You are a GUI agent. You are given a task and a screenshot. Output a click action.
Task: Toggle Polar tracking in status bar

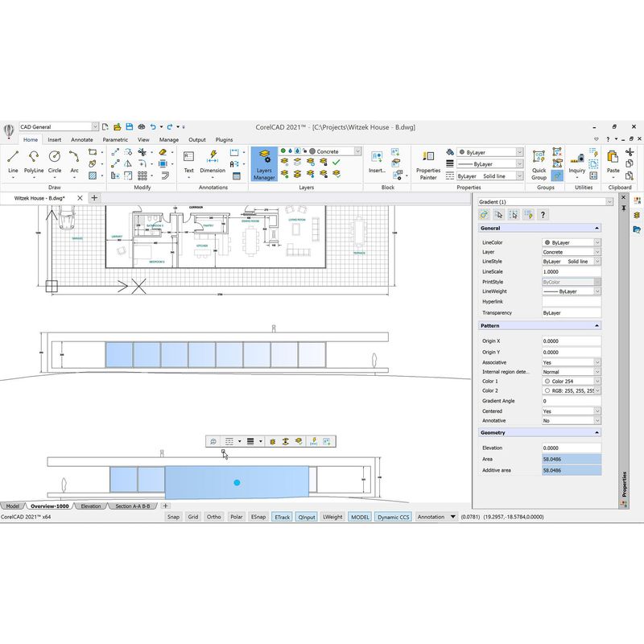(236, 517)
